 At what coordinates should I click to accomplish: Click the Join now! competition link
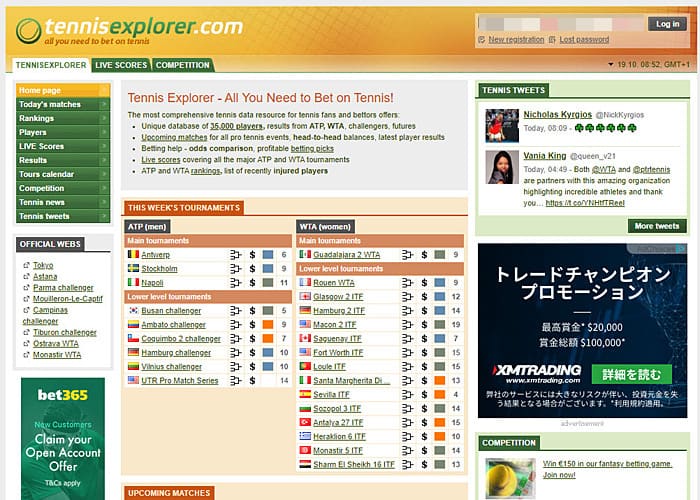(559, 475)
